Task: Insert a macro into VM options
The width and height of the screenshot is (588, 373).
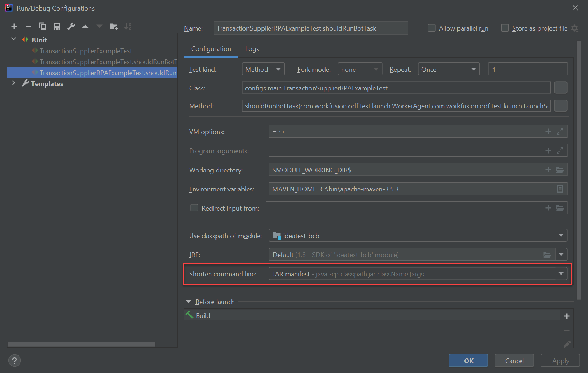Action: (x=548, y=131)
